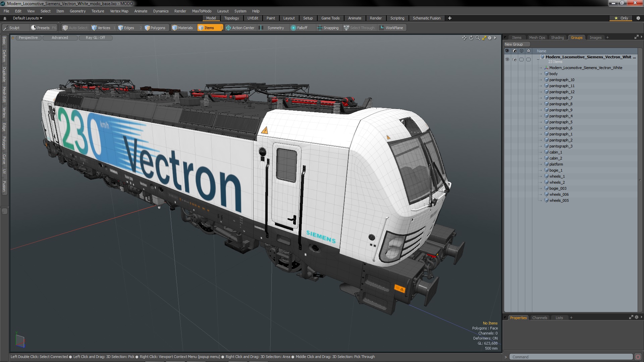Switch to the Images panel tab
Screen dimensions: 644x362
[595, 38]
